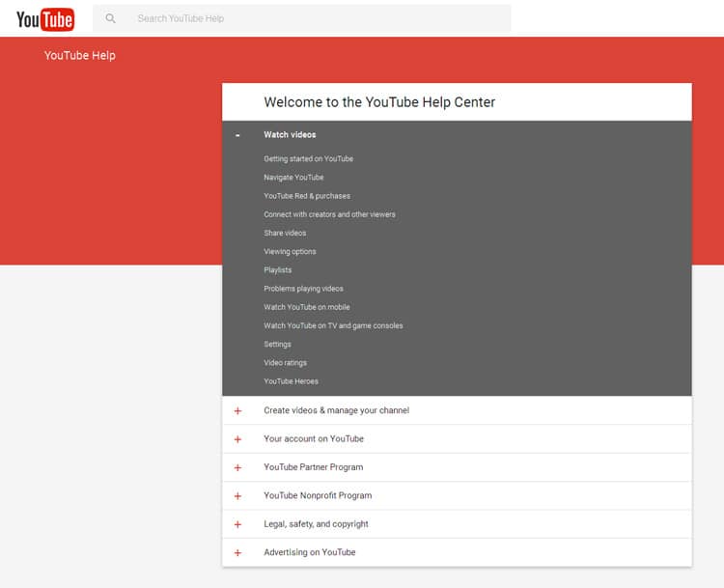Image resolution: width=724 pixels, height=588 pixels.
Task: Focus the Search YouTube Help field
Action: tap(302, 18)
